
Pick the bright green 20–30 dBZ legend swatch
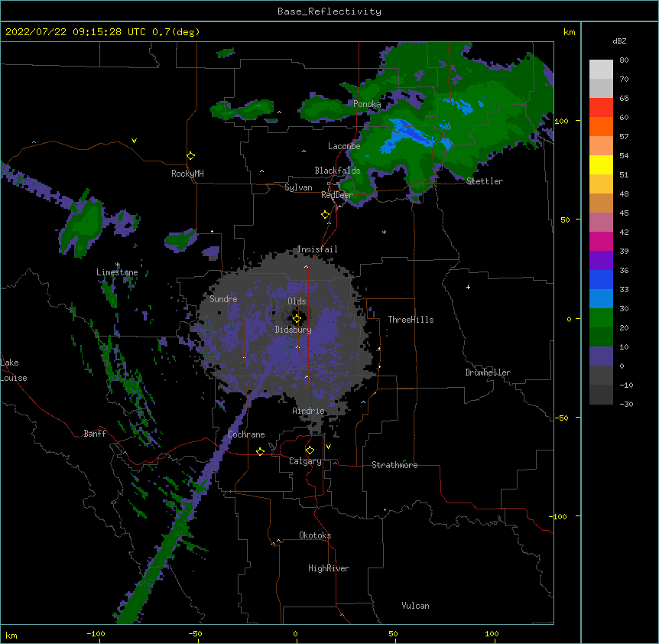[601, 318]
